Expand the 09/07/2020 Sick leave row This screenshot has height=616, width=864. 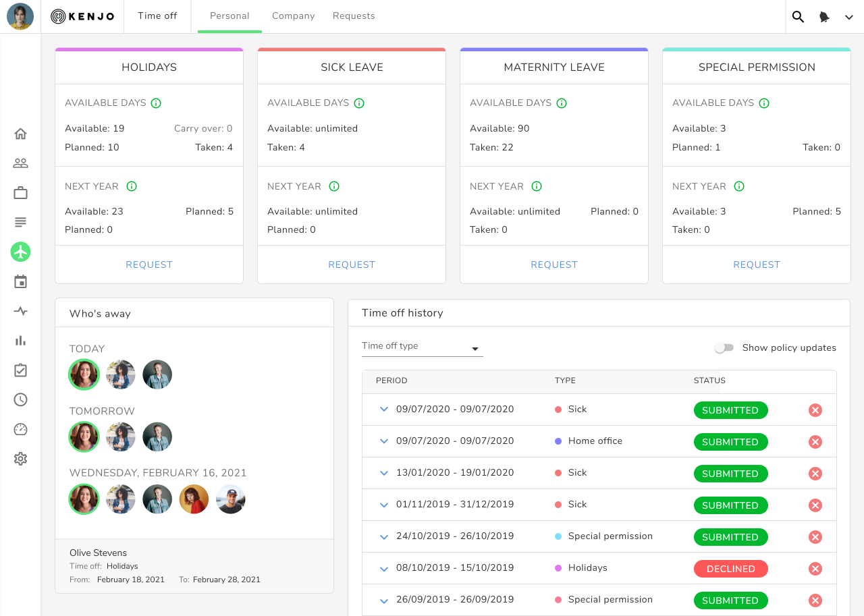(x=383, y=410)
